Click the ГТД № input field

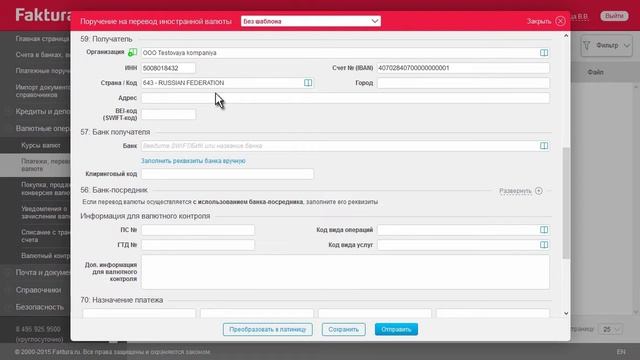point(198,244)
